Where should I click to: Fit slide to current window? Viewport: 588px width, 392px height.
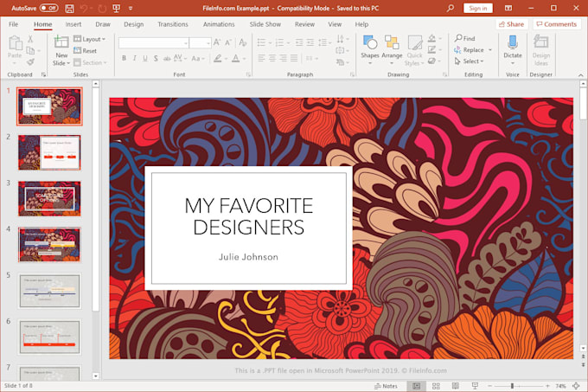(x=577, y=385)
